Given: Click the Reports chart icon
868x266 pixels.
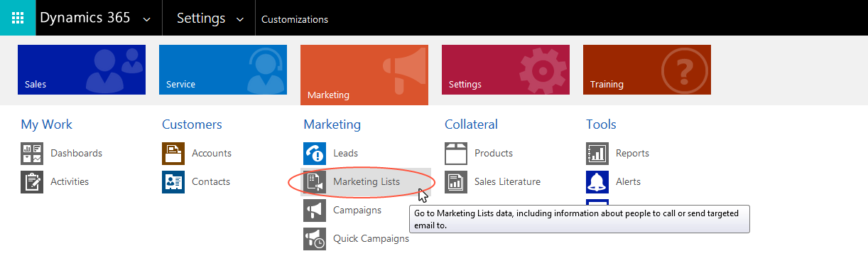Looking at the screenshot, I should tap(597, 154).
